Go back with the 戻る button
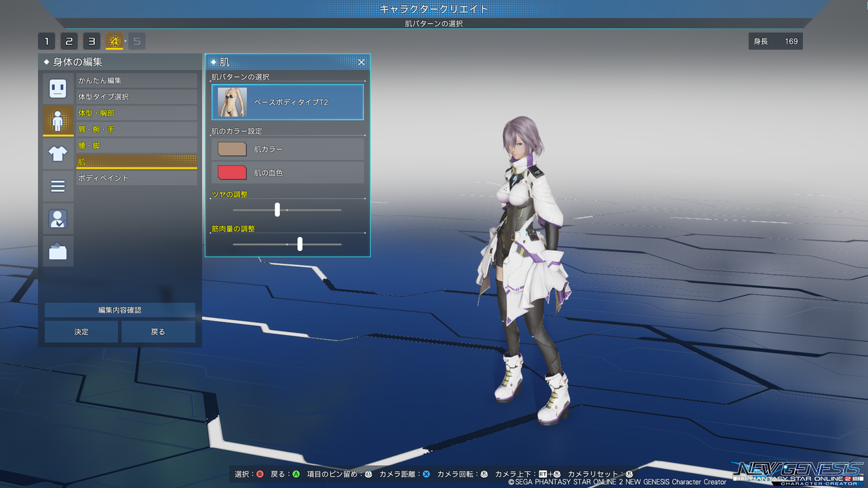The width and height of the screenshot is (868, 488). 158,332
